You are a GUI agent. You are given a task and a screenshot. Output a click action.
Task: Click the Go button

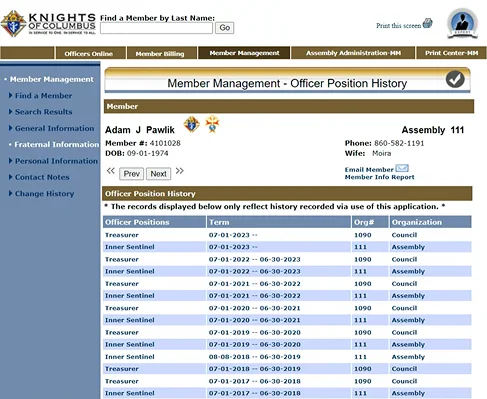225,28
